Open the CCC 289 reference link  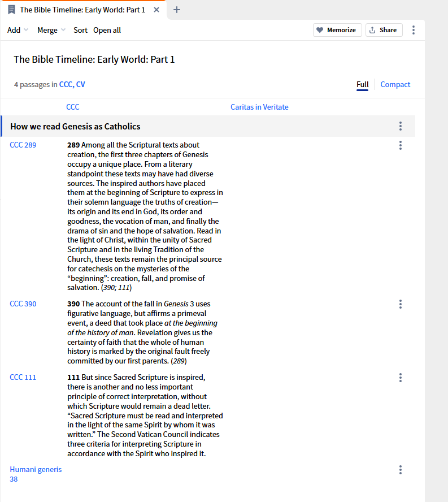pos(23,145)
